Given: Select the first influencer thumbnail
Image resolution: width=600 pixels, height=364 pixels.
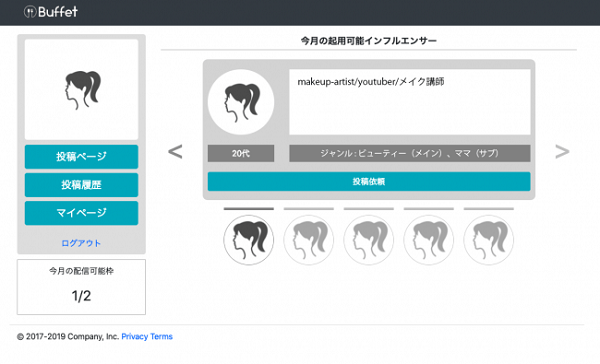Looking at the screenshot, I should [x=249, y=240].
